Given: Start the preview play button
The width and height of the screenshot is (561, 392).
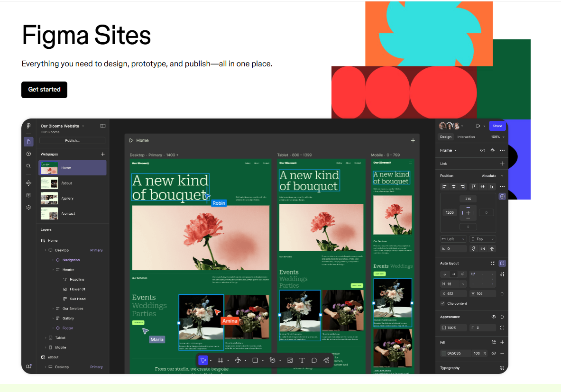Looking at the screenshot, I should pos(478,126).
